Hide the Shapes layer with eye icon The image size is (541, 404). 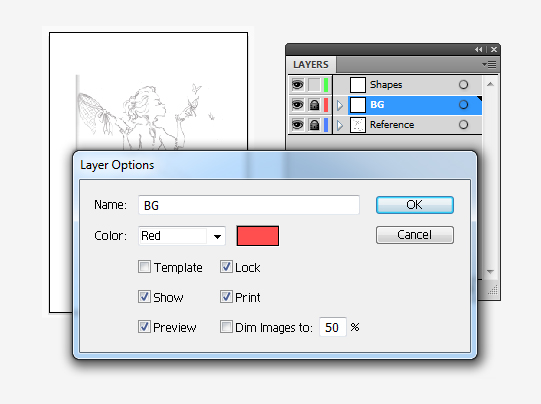pyautogui.click(x=297, y=85)
